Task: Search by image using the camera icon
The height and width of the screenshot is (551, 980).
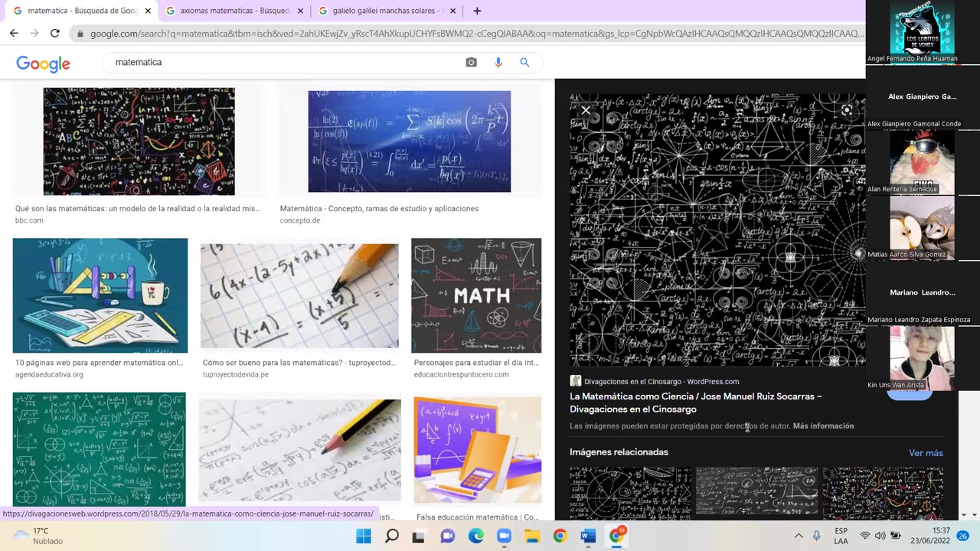Action: pos(471,62)
